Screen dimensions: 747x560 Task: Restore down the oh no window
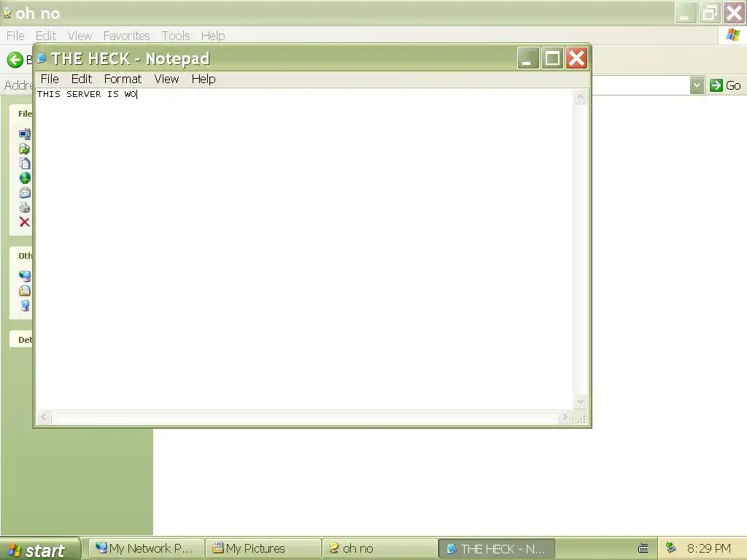[x=710, y=13]
